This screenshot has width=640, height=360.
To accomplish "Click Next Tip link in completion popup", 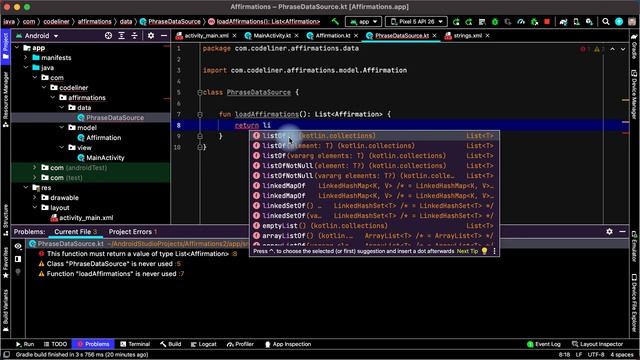I will tap(467, 251).
